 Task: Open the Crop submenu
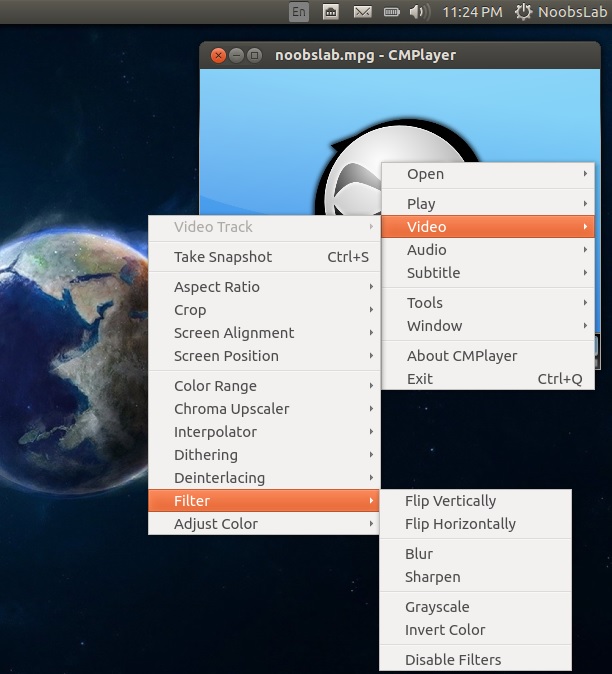[x=264, y=310]
